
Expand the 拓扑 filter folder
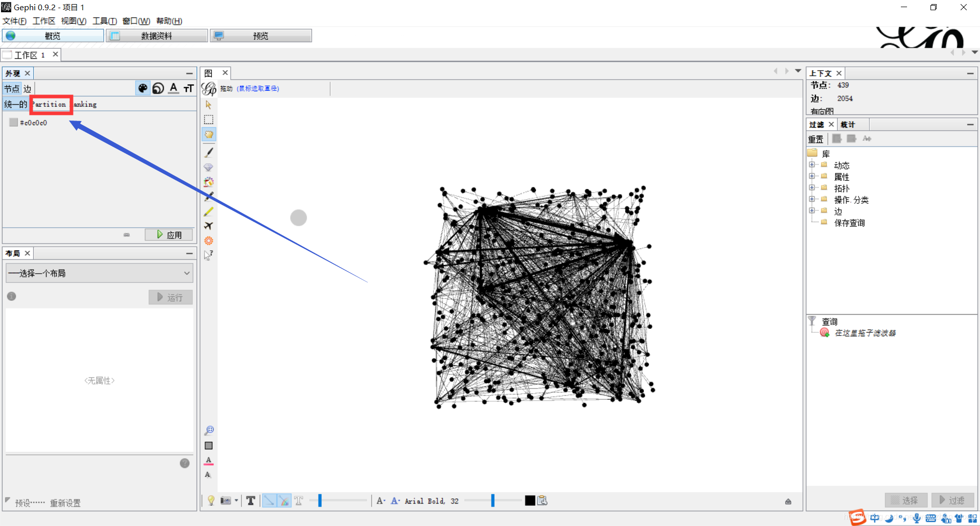(812, 187)
